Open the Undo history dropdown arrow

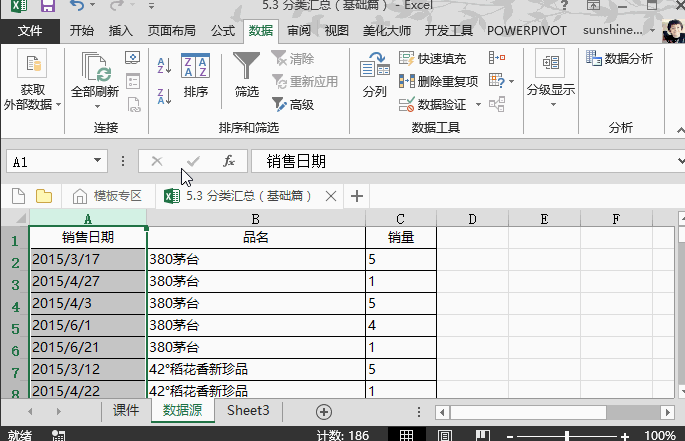click(92, 5)
